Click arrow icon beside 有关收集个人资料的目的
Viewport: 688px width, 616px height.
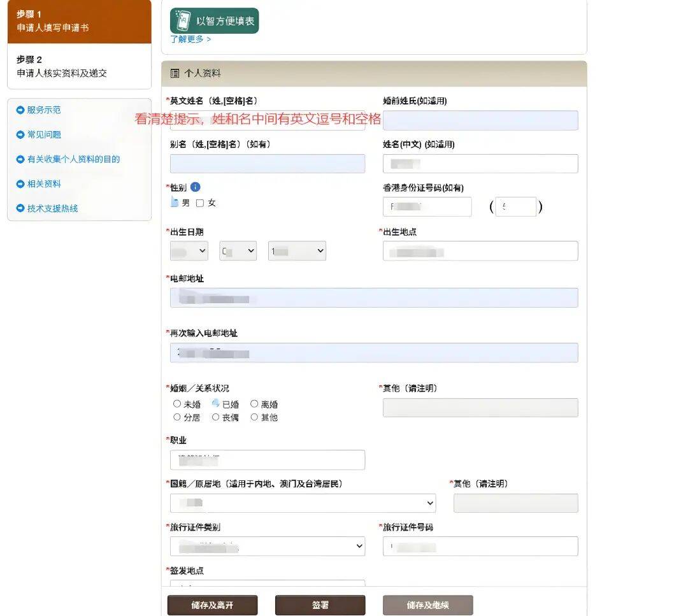[x=20, y=159]
